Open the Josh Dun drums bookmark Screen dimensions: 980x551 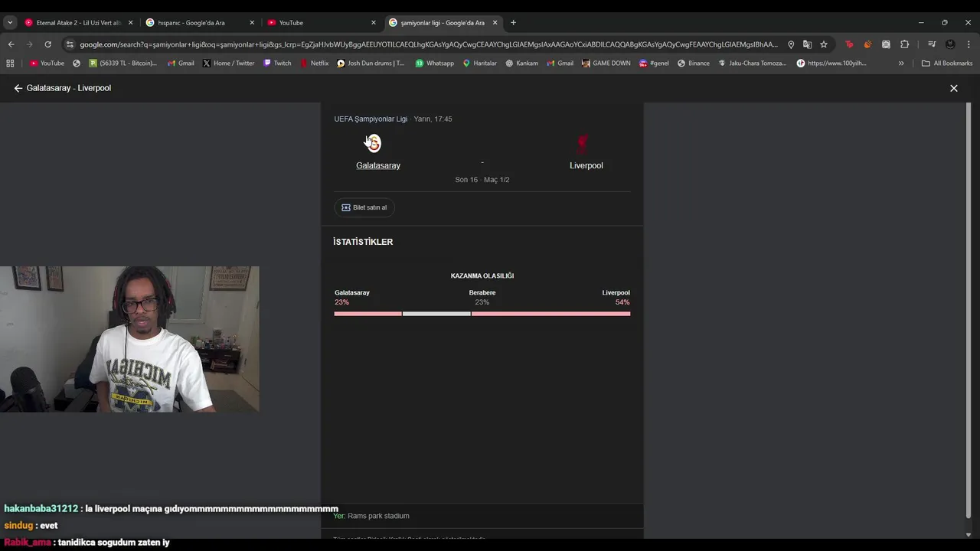point(371,64)
